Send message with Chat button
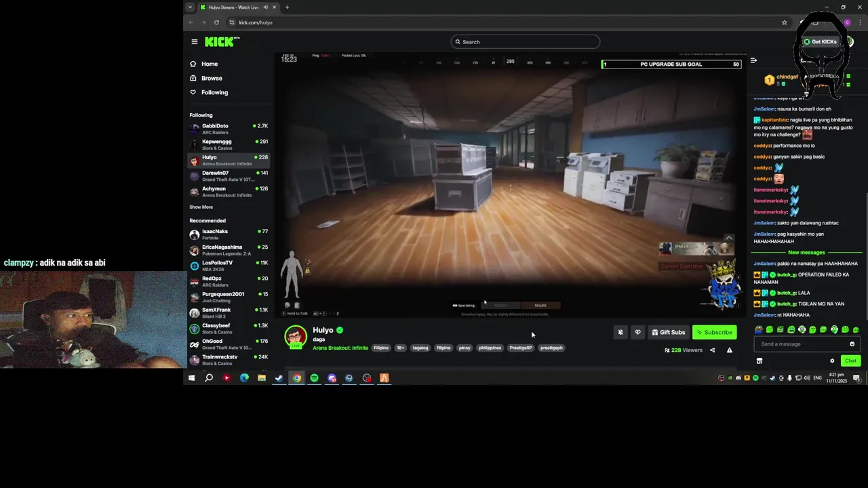The width and height of the screenshot is (868, 488). pos(850,361)
